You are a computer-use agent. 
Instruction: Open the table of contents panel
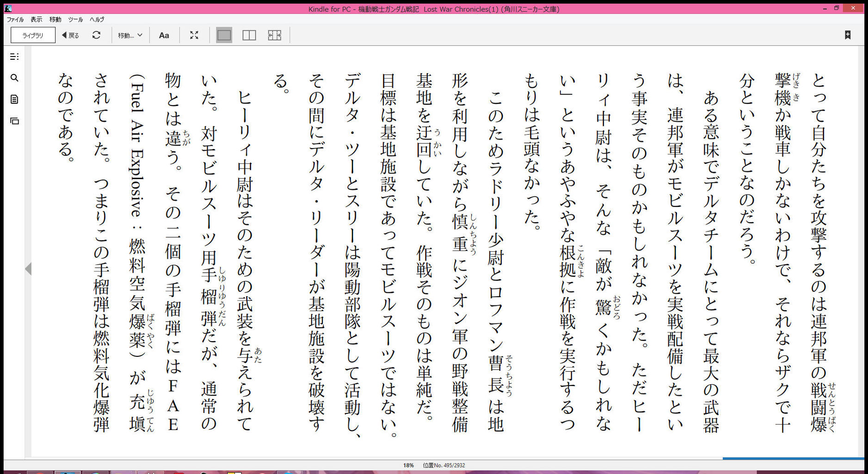point(14,56)
